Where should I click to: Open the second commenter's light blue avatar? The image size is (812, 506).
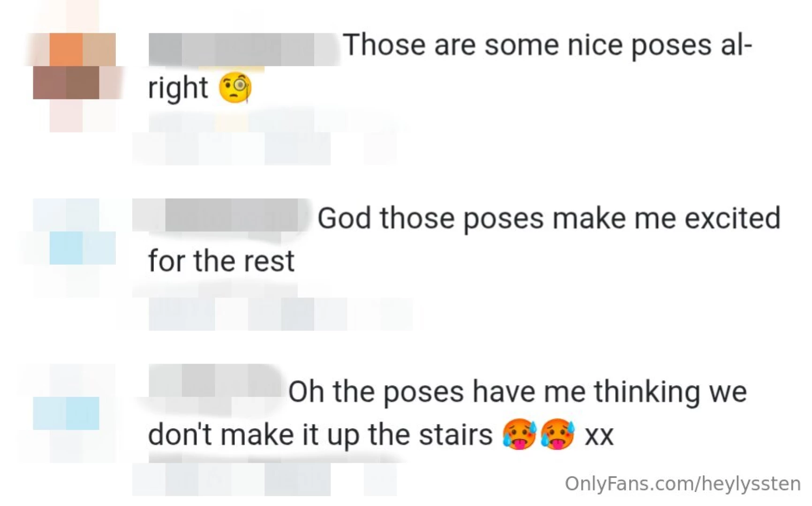(74, 247)
